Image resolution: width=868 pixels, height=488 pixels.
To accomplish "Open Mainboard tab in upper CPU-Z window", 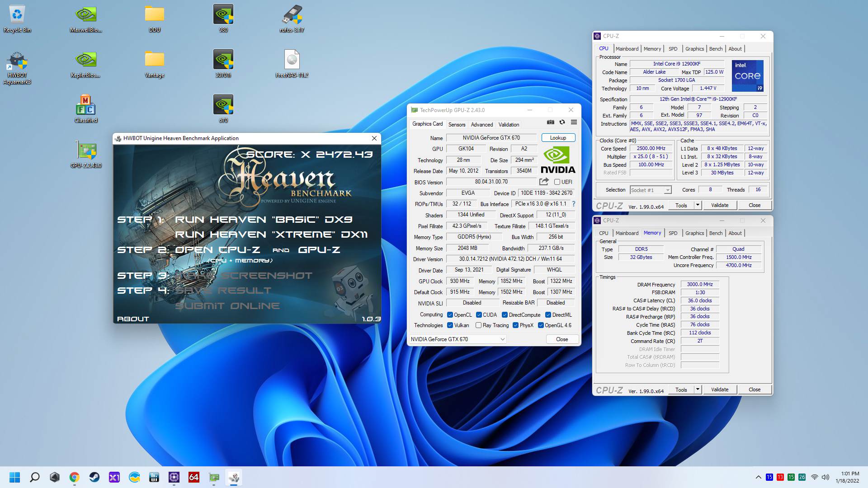I will [x=627, y=49].
